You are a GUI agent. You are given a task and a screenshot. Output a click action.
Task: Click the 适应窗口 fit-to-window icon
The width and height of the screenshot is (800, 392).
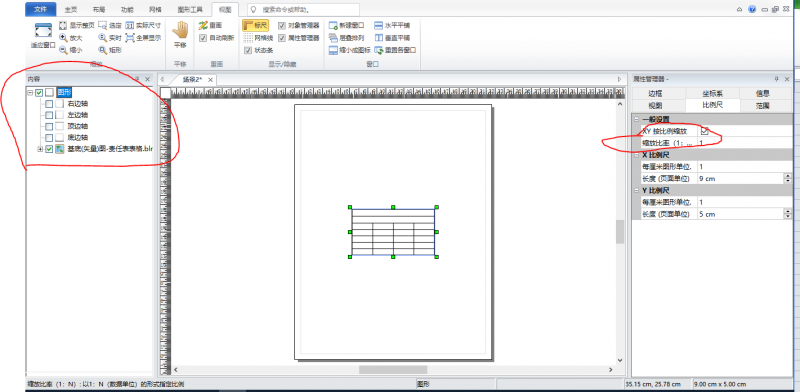(x=43, y=31)
